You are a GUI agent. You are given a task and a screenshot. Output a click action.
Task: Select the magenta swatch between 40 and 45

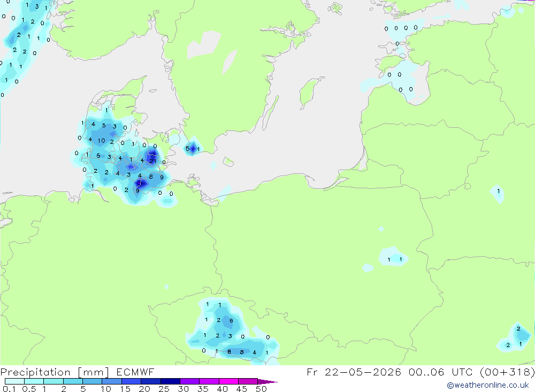click(x=228, y=381)
